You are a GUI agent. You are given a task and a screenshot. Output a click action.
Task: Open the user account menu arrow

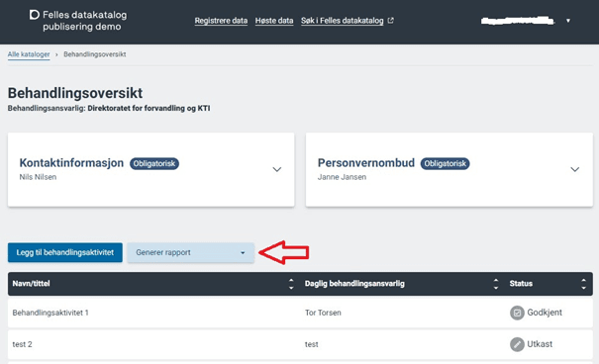click(x=568, y=21)
